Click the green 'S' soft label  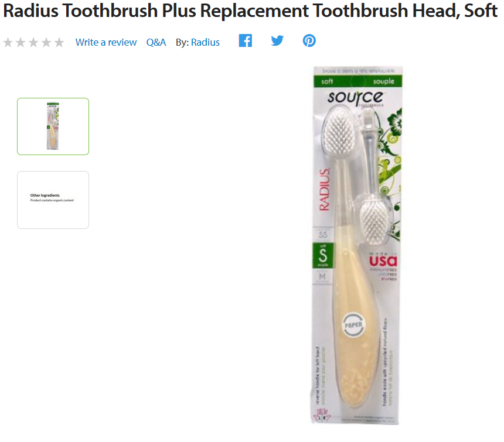(x=323, y=255)
